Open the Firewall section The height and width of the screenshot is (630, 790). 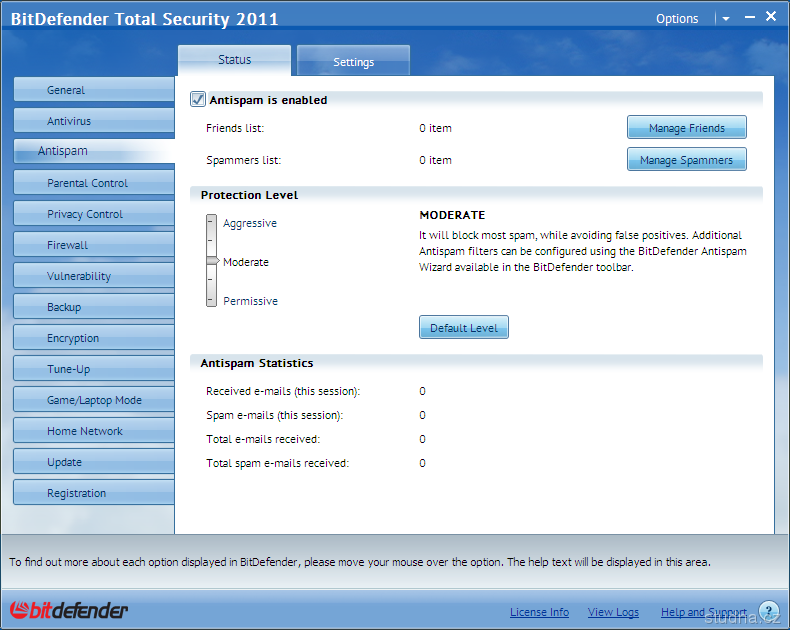pyautogui.click(x=94, y=245)
